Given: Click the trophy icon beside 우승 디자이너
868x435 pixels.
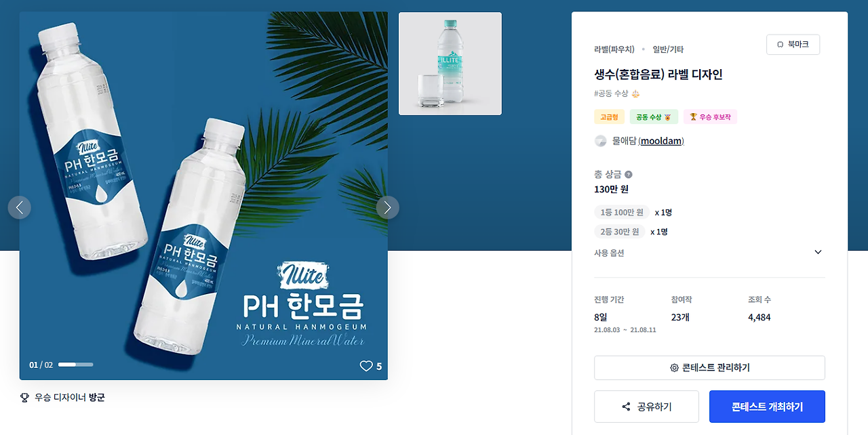Looking at the screenshot, I should click(24, 397).
